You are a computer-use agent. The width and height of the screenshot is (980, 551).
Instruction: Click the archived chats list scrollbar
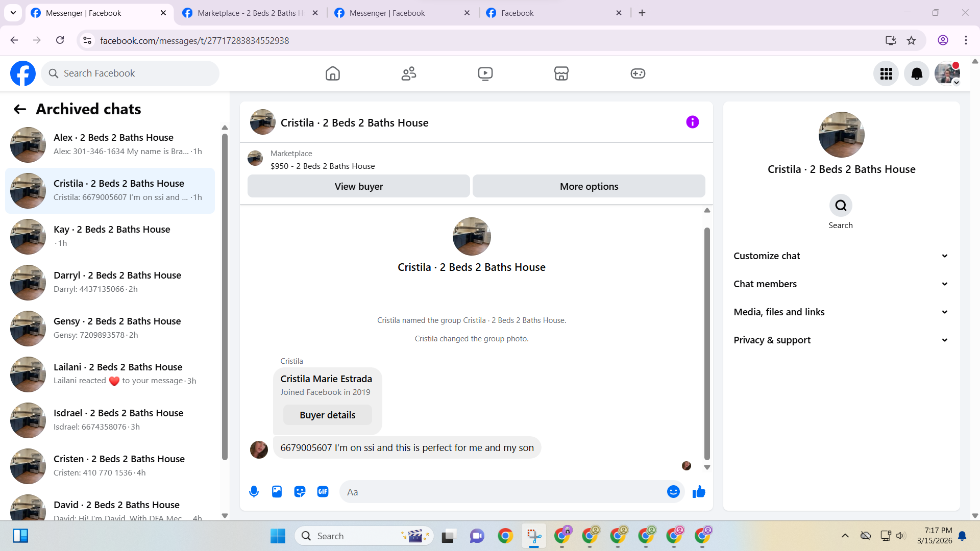tap(225, 296)
